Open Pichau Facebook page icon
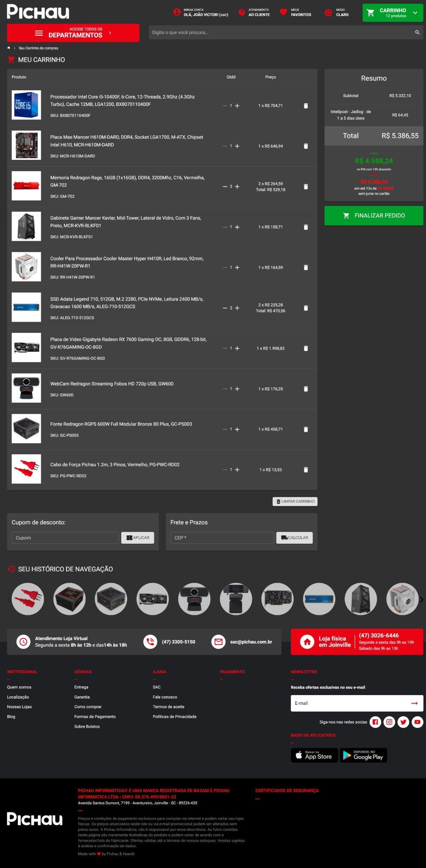Image resolution: width=426 pixels, height=868 pixels. (x=375, y=722)
